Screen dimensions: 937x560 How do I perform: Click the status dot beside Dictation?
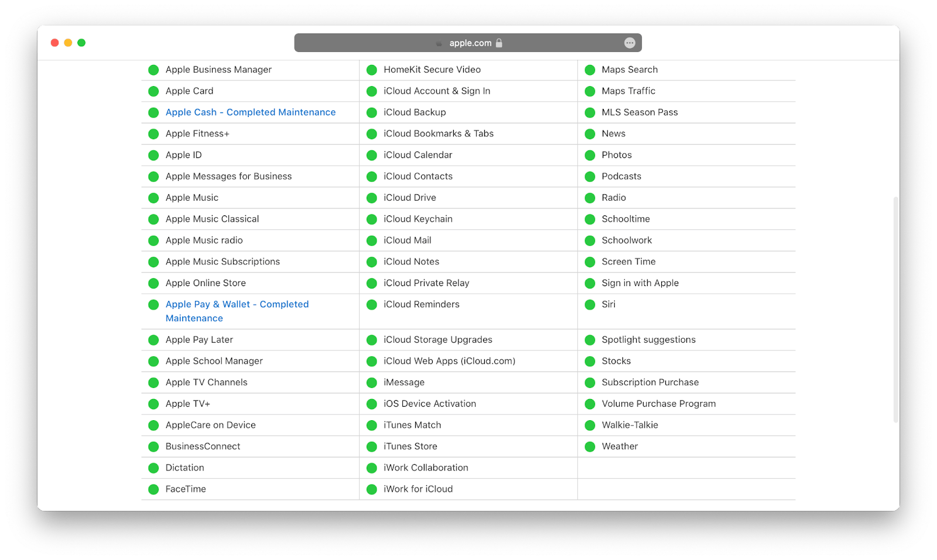[153, 468]
